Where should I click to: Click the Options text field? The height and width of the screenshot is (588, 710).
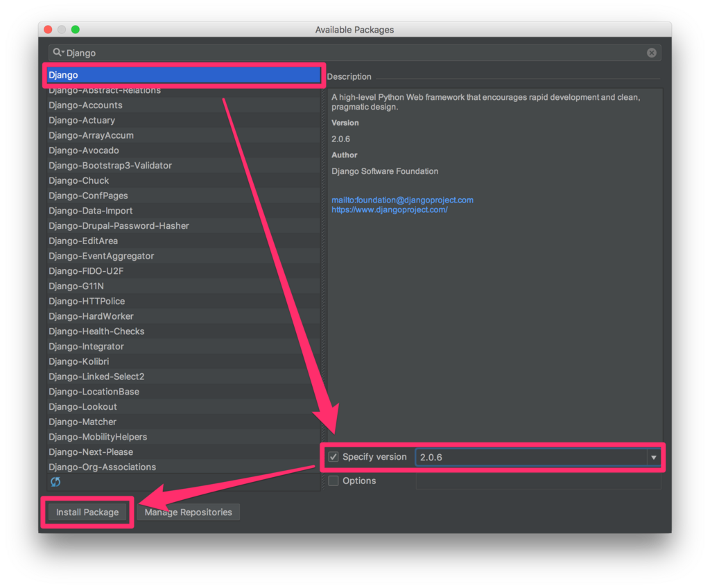click(x=538, y=481)
